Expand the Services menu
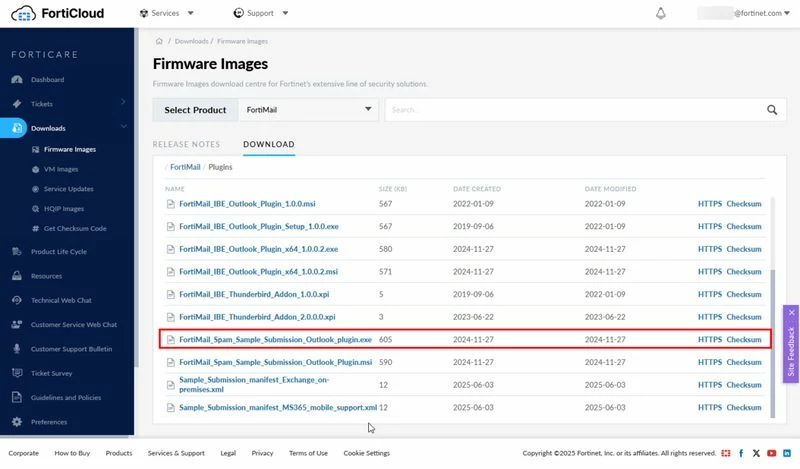Viewport: 800px width, 469px height. coord(166,13)
